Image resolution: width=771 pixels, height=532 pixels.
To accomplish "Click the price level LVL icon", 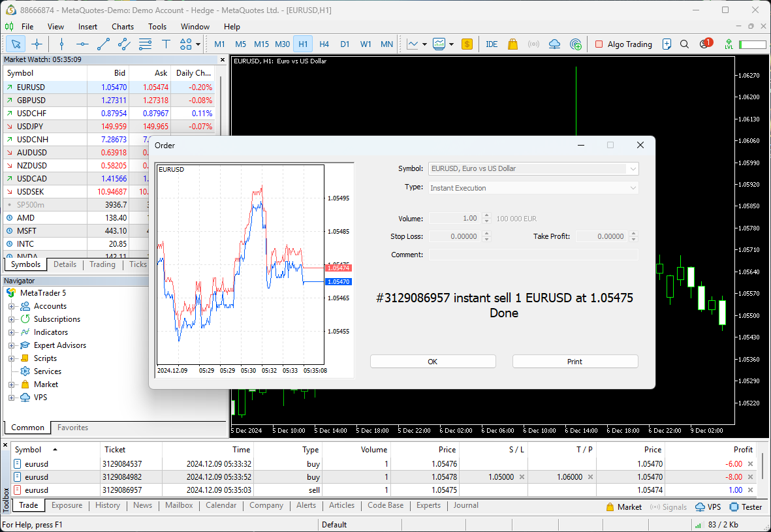I will (x=729, y=44).
